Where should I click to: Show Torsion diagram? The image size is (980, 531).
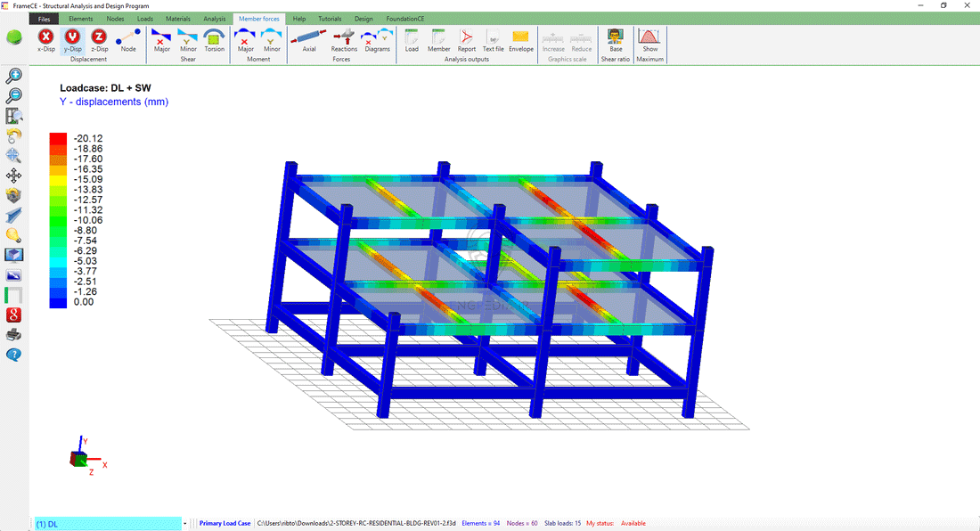214,39
